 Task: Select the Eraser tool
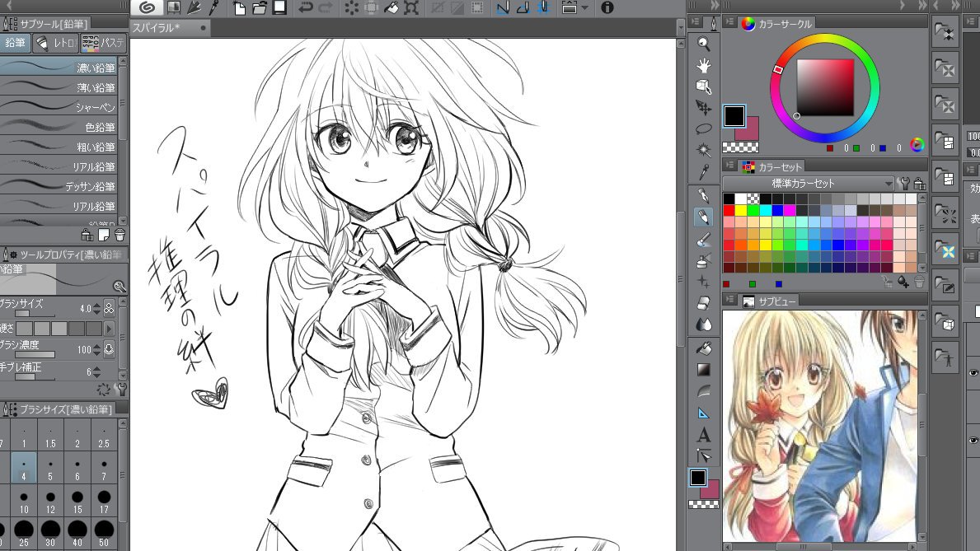point(704,303)
